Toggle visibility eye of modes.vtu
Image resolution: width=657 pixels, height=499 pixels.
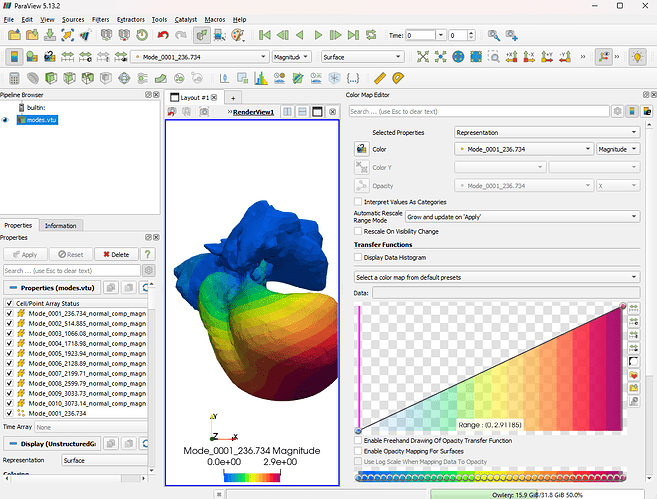(x=5, y=120)
